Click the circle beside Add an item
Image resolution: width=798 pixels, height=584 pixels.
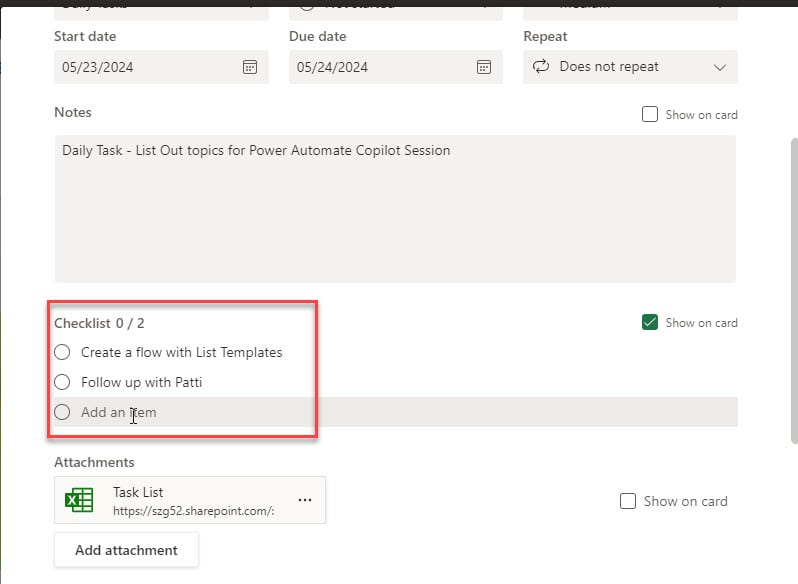(x=62, y=412)
